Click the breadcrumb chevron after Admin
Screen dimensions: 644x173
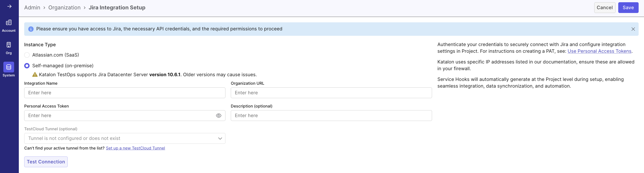(x=44, y=8)
